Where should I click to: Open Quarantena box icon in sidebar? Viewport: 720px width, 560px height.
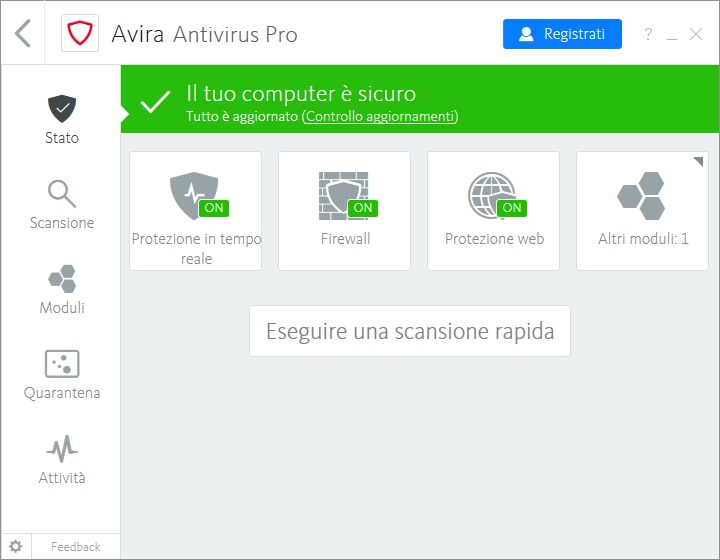click(61, 363)
